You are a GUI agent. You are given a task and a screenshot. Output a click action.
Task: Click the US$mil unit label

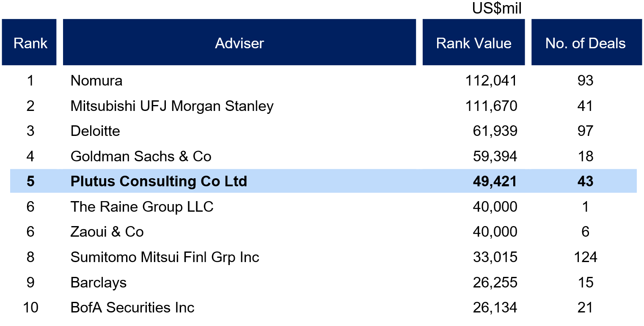pyautogui.click(x=497, y=8)
